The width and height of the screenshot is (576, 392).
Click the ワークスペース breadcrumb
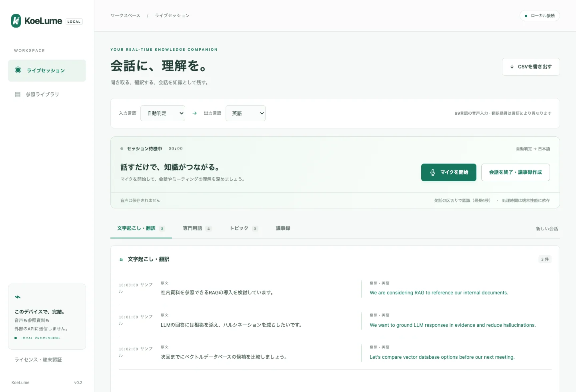pyautogui.click(x=125, y=16)
